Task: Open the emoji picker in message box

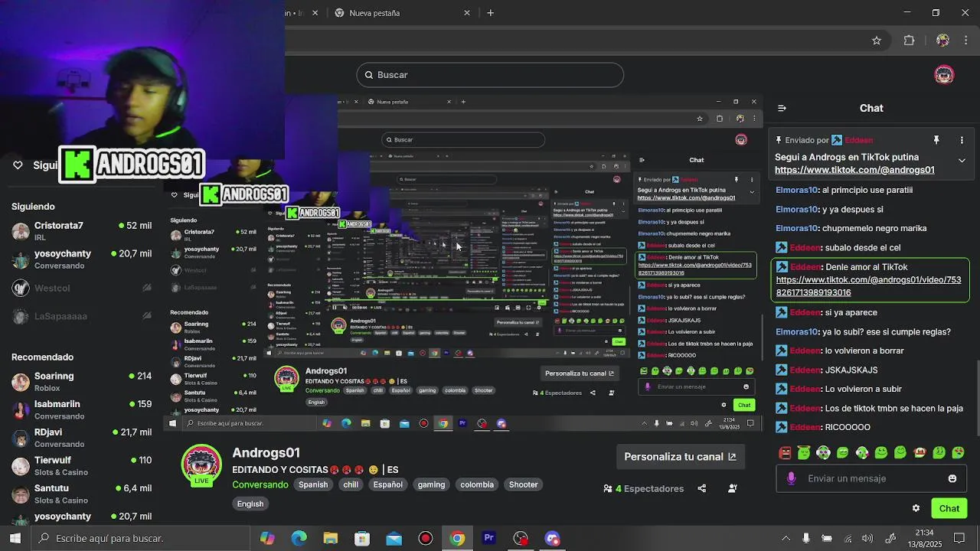Action: (952, 478)
